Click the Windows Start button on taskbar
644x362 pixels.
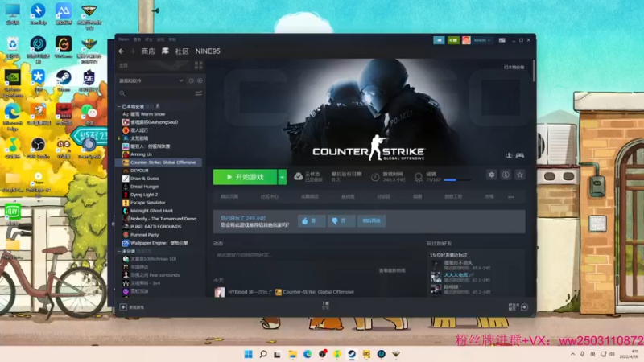coord(249,354)
